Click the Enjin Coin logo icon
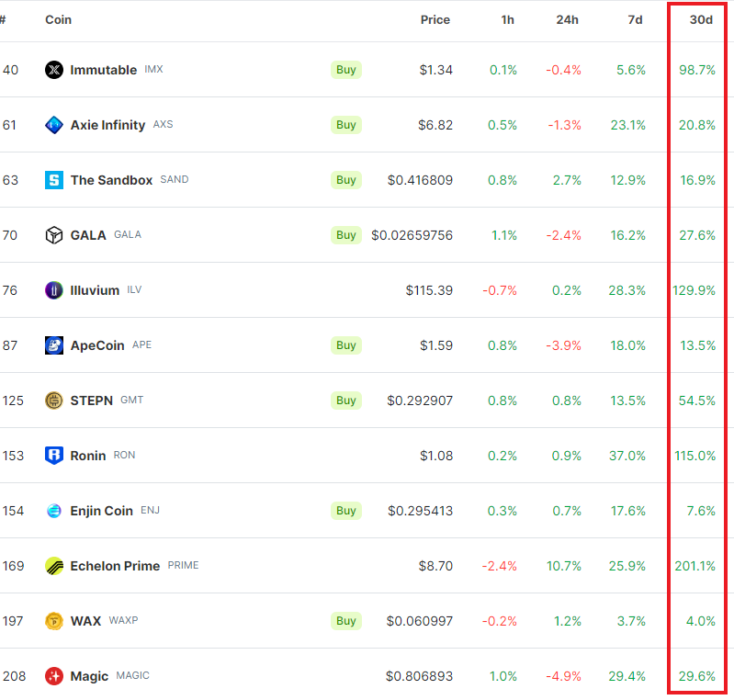The height and width of the screenshot is (700, 734). pyautogui.click(x=54, y=511)
